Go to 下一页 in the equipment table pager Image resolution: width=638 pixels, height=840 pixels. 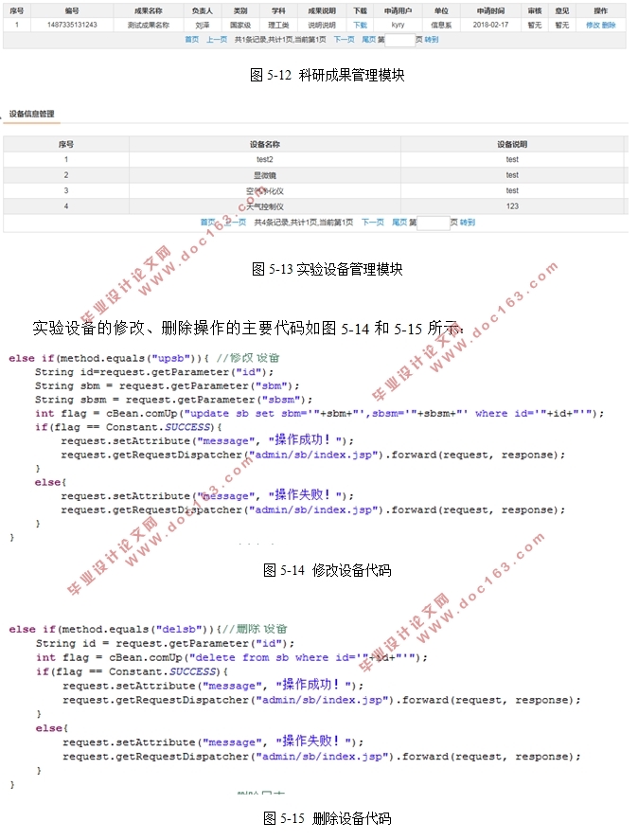click(373, 223)
